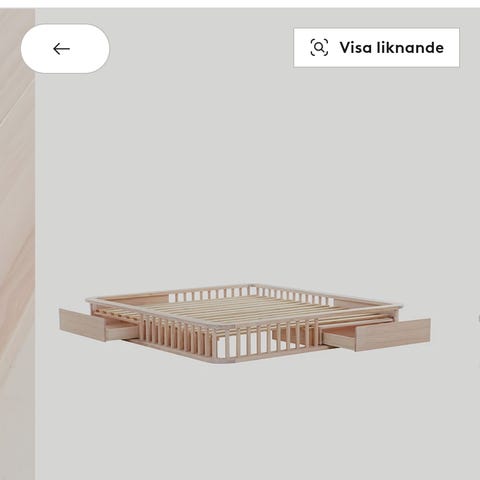Image resolution: width=480 pixels, height=480 pixels.
Task: Click the 'Visa liknande' text label
Action: click(392, 48)
